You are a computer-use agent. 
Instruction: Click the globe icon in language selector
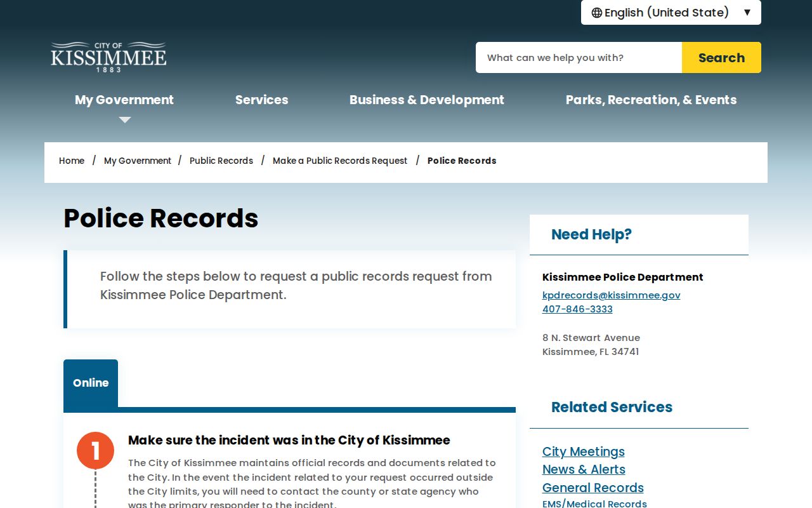[x=597, y=13]
